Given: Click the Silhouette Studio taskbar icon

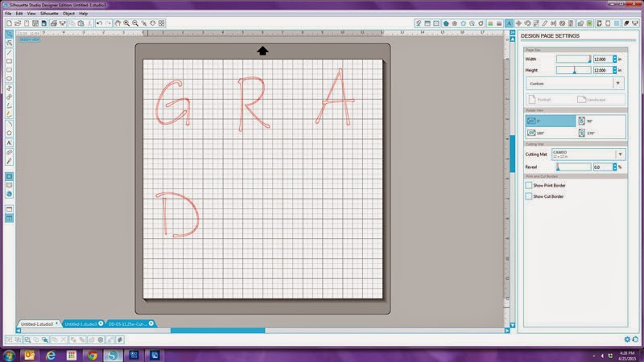Looking at the screenshot, I should 113,355.
